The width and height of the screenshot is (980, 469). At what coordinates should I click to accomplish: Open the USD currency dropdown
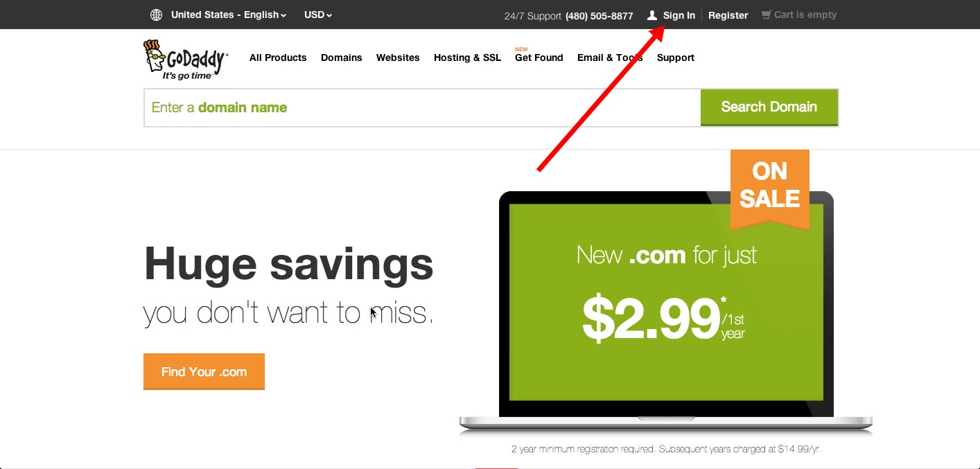(x=318, y=15)
